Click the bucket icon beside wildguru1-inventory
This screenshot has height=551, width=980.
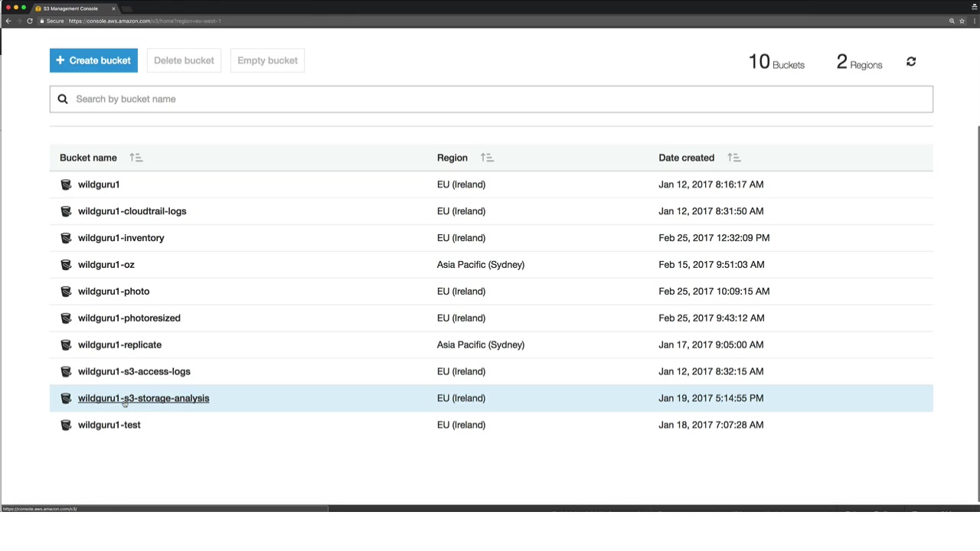point(66,238)
